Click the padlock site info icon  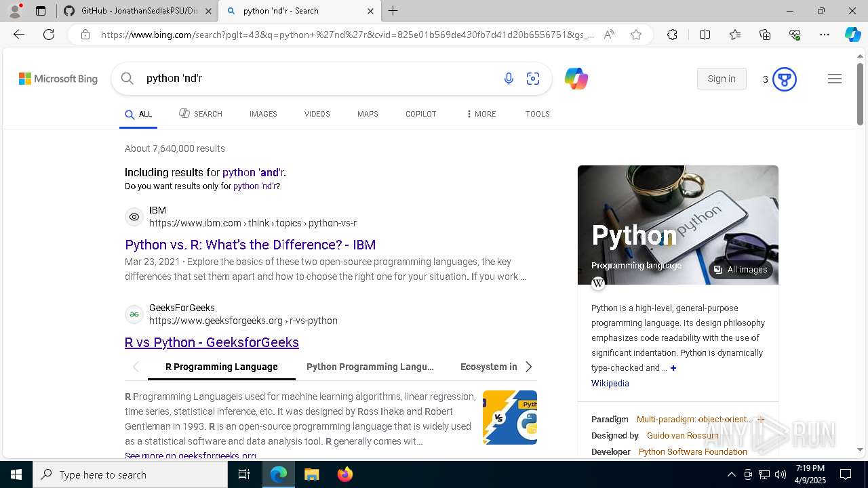click(x=85, y=35)
